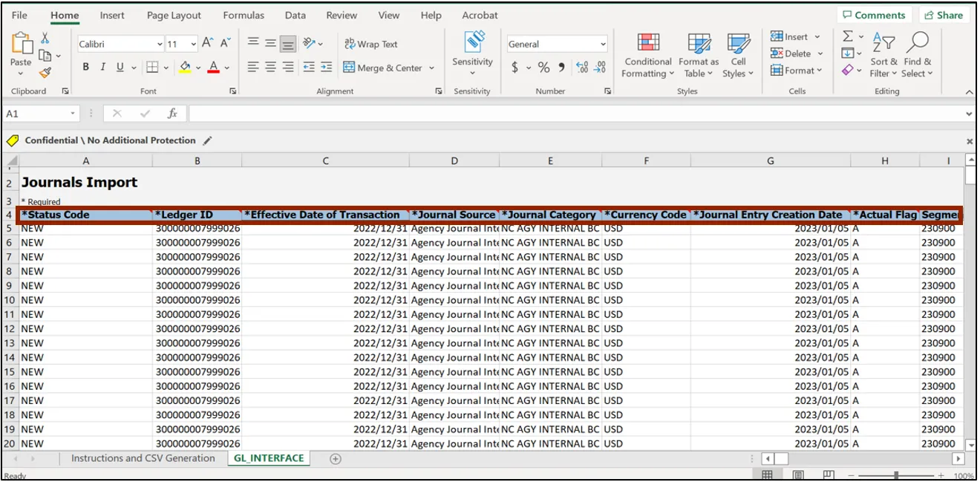Screen dimensions: 980x482
Task: Toggle Italic formatting
Action: [x=103, y=68]
